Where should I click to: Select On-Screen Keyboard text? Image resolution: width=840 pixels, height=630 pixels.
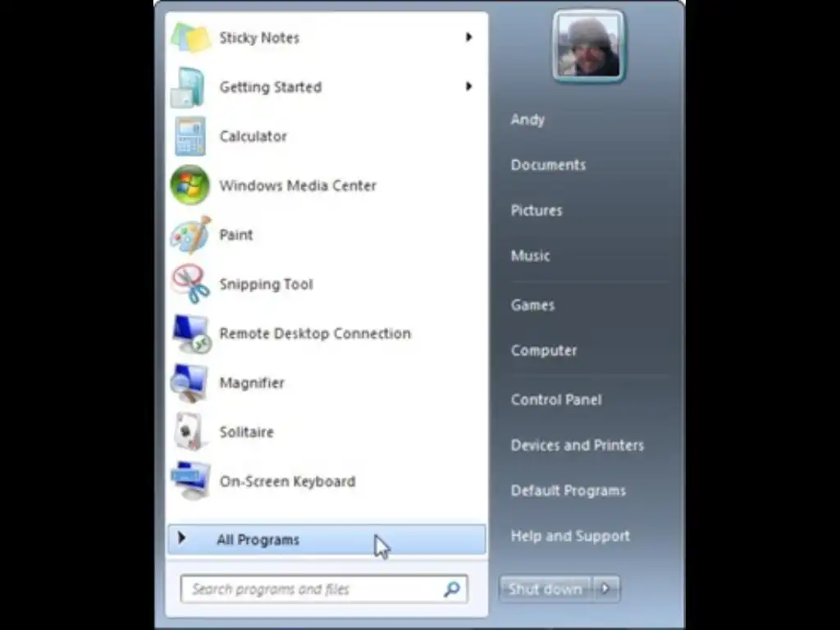point(287,481)
